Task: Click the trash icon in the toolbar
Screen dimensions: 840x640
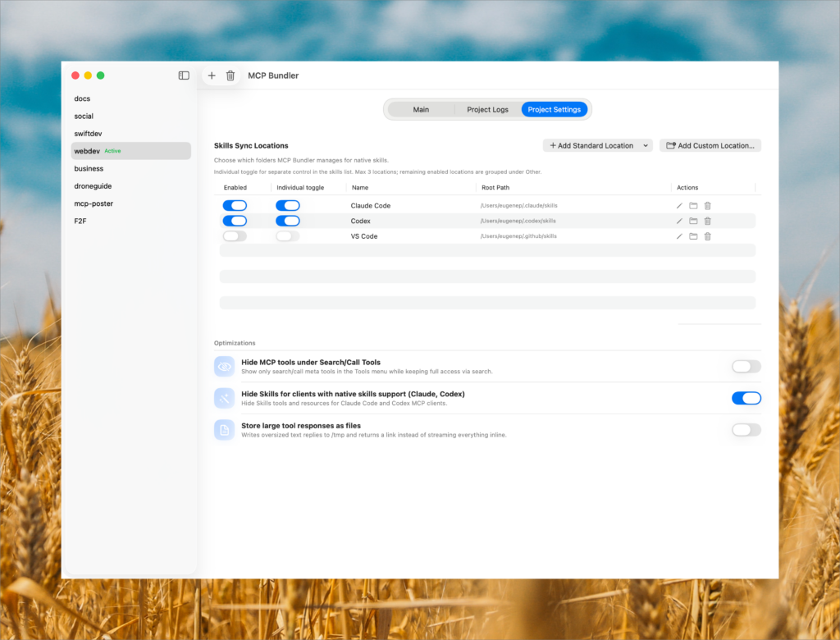Action: [231, 75]
